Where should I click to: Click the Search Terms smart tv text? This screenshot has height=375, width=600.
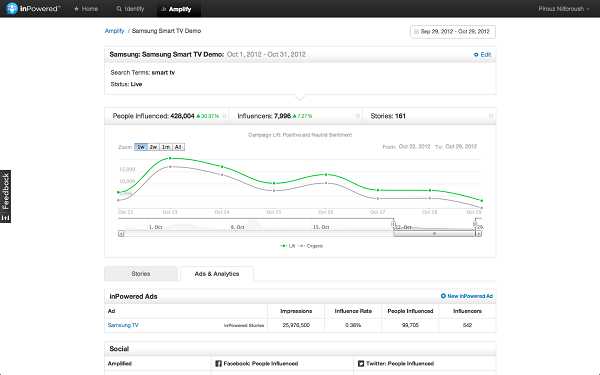pos(143,73)
